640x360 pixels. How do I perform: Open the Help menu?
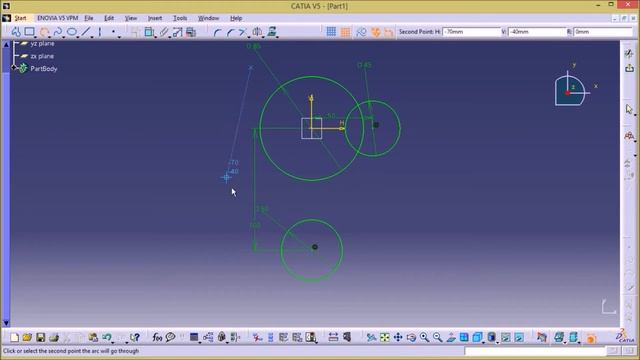[236, 18]
